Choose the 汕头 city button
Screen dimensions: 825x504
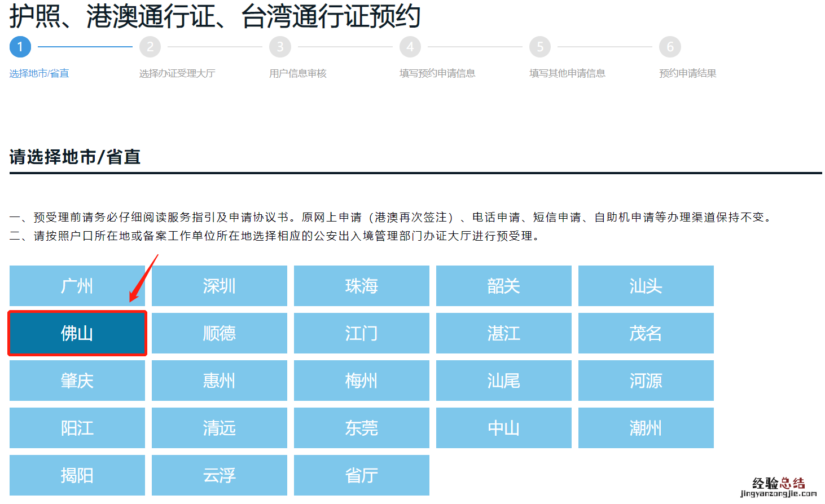click(x=646, y=286)
